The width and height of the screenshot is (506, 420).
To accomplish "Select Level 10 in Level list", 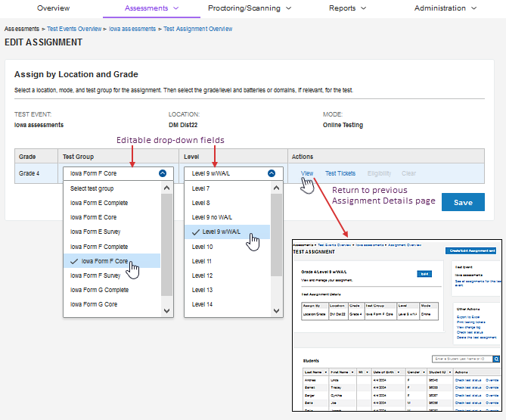I will 228,247.
